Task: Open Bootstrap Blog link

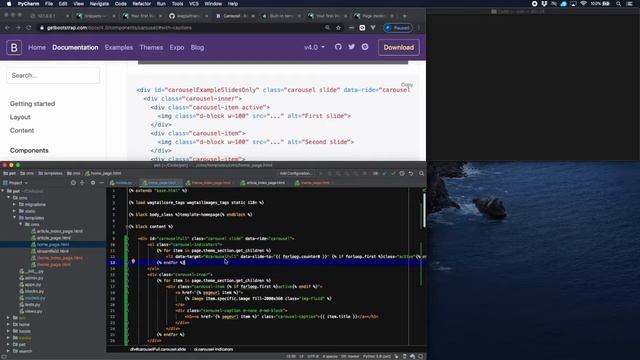Action: click(x=197, y=47)
